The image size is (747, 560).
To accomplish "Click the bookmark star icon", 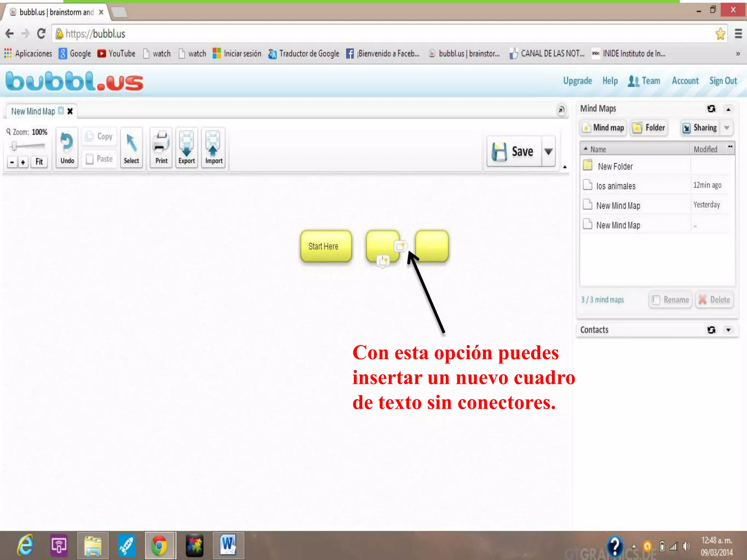I will (x=720, y=34).
